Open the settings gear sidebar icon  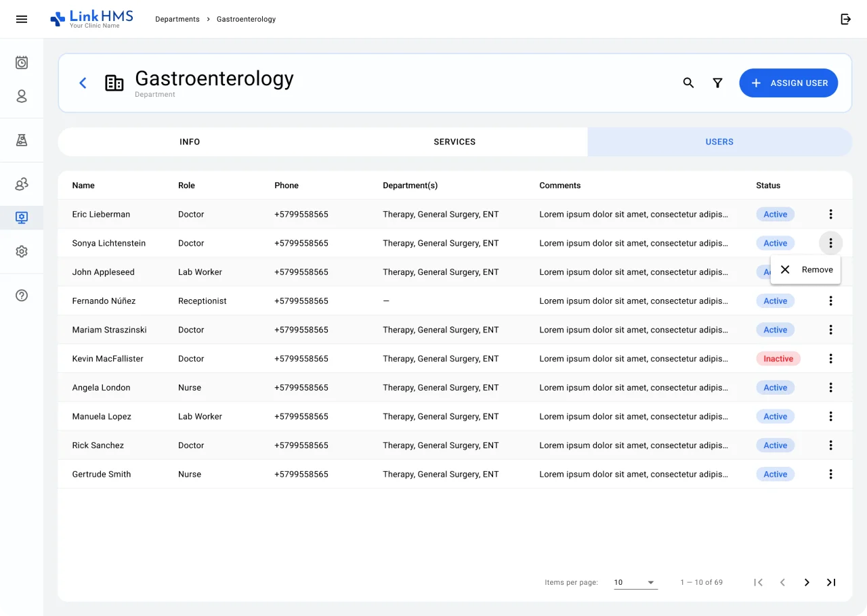click(x=22, y=251)
